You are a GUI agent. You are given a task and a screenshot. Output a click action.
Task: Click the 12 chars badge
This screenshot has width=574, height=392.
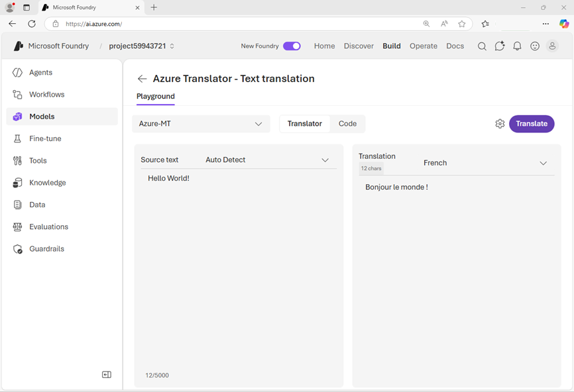[x=371, y=168]
